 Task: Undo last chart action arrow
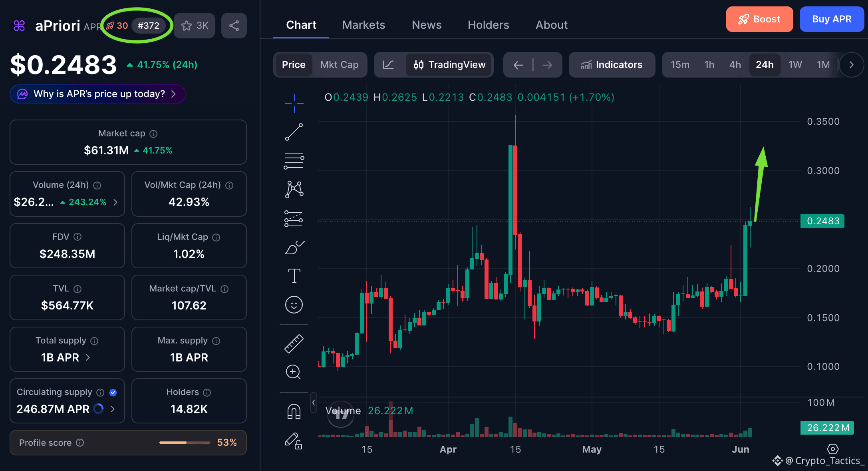[x=518, y=65]
